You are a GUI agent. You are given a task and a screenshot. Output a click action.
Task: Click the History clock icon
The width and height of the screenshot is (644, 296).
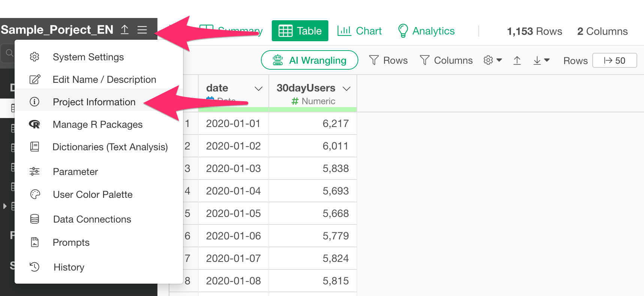tap(34, 267)
